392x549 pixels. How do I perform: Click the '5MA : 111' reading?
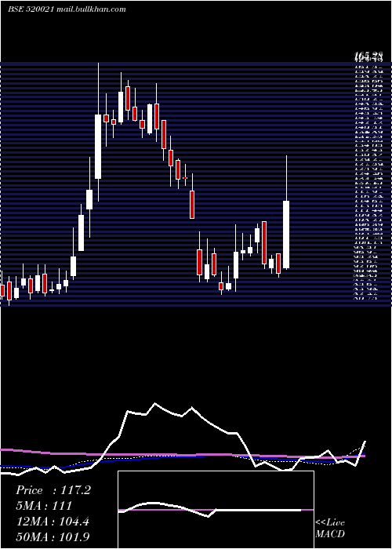tap(44, 506)
